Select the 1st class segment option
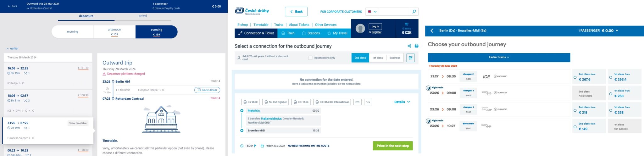This screenshot has width=644, height=156. tap(377, 58)
